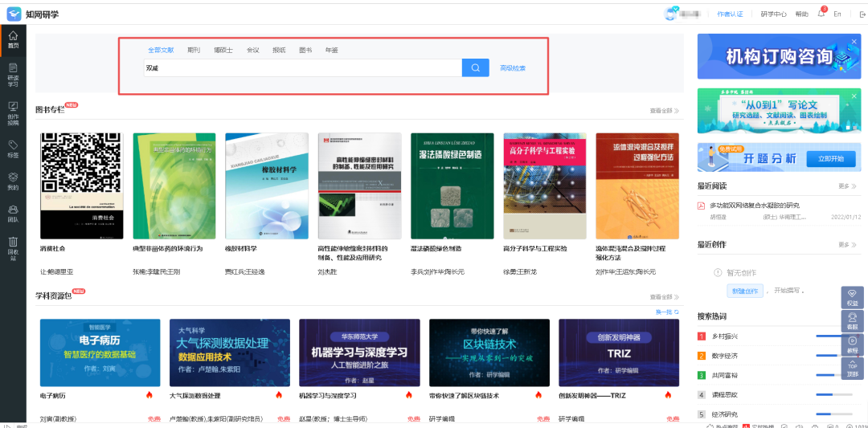The image size is (868, 428).
Task: Select the 博硕士 search tab
Action: point(223,50)
